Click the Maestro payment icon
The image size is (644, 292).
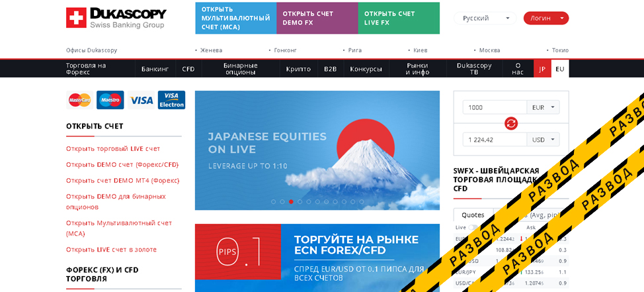coord(110,100)
